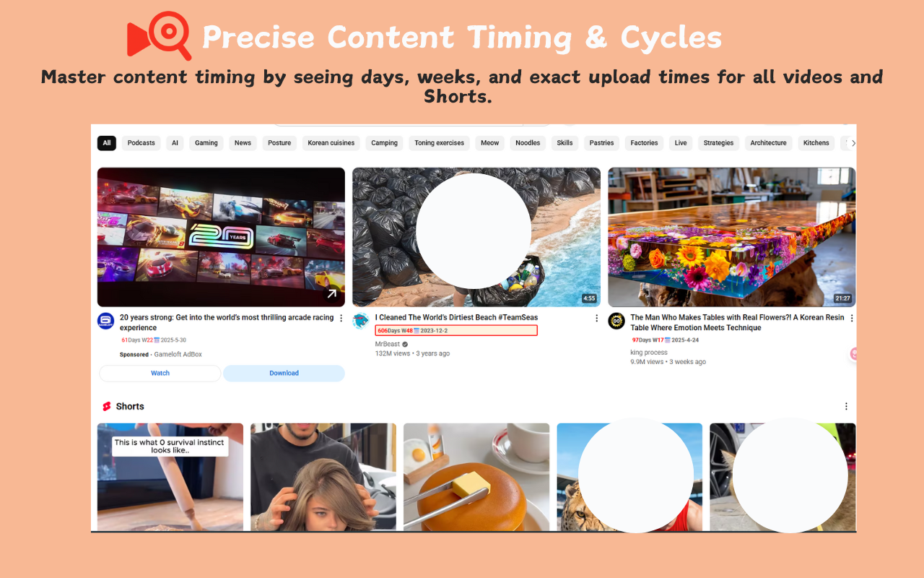Screen dimensions: 924x578
Task: Click the red Shorts logo icon
Action: (107, 406)
